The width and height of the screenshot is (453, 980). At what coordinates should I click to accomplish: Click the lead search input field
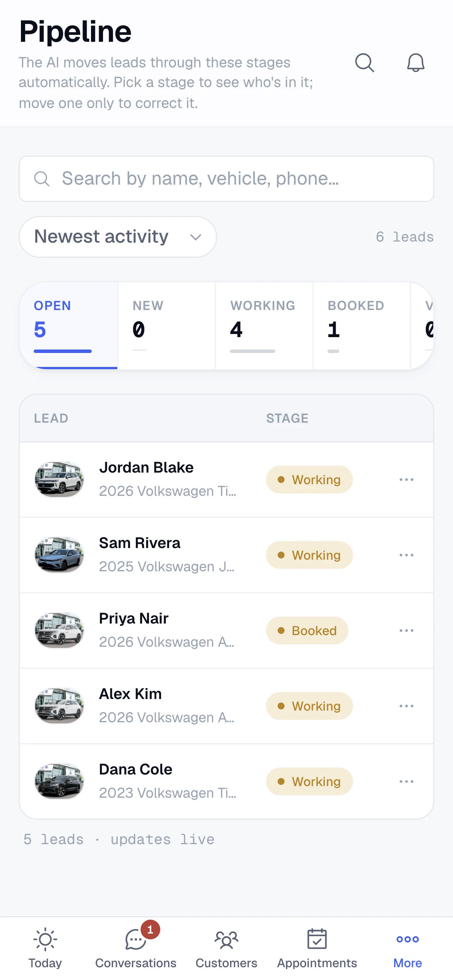coord(226,179)
